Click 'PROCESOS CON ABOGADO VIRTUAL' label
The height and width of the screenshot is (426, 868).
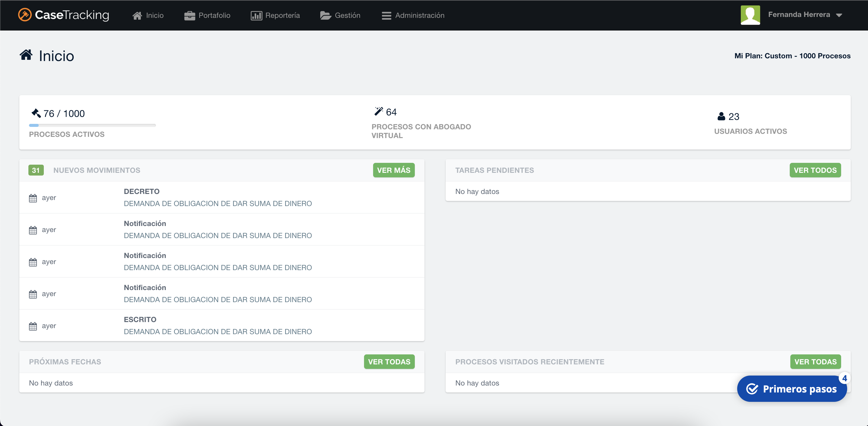pyautogui.click(x=421, y=131)
